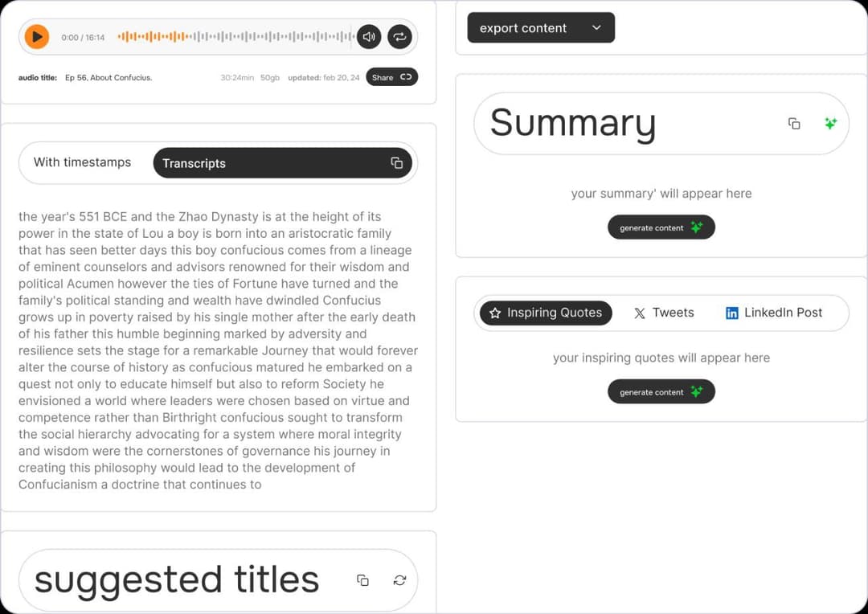Generate content for inspiring quotes
Viewport: 868px width, 614px height.
click(x=661, y=392)
